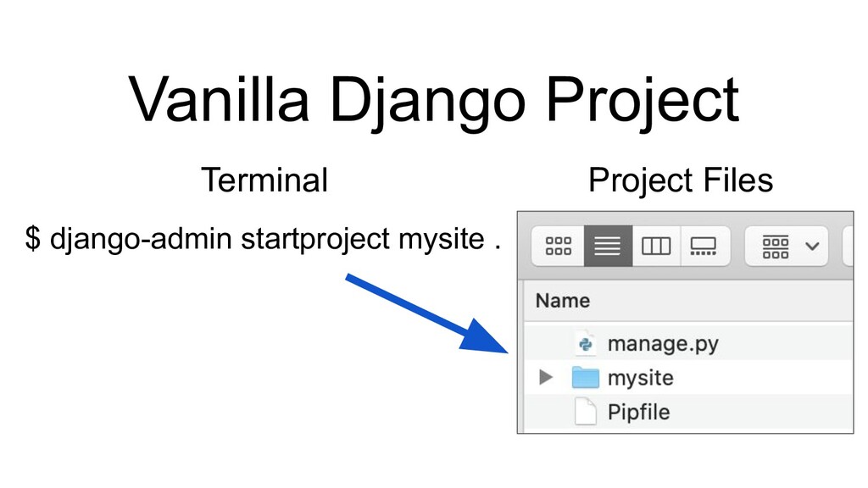
Task: Select the mysite folder name
Action: pyautogui.click(x=641, y=378)
